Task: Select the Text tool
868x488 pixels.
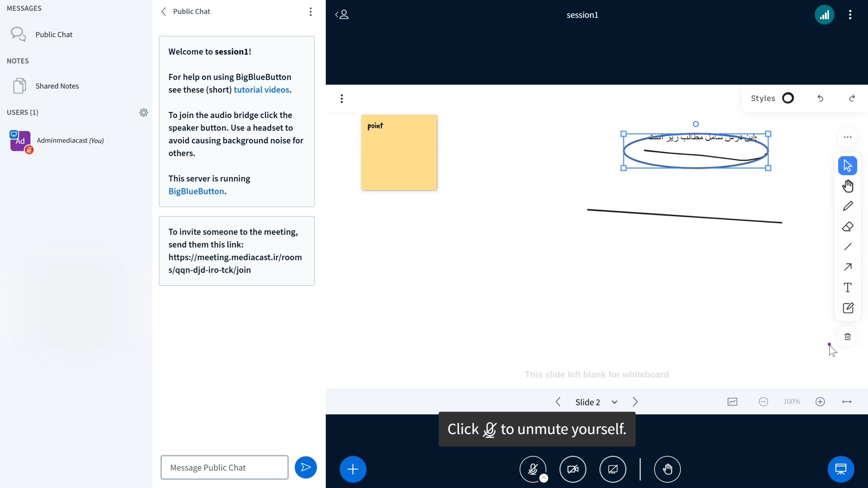Action: click(848, 288)
